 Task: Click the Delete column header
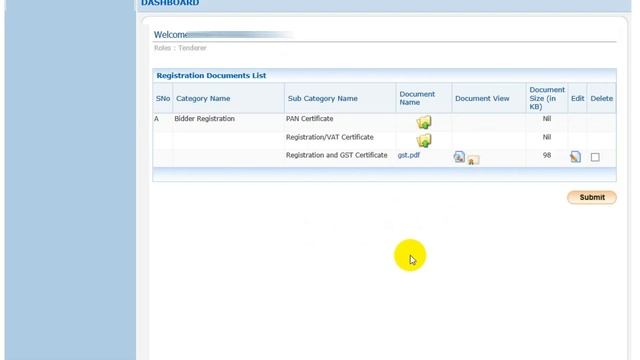(x=602, y=98)
